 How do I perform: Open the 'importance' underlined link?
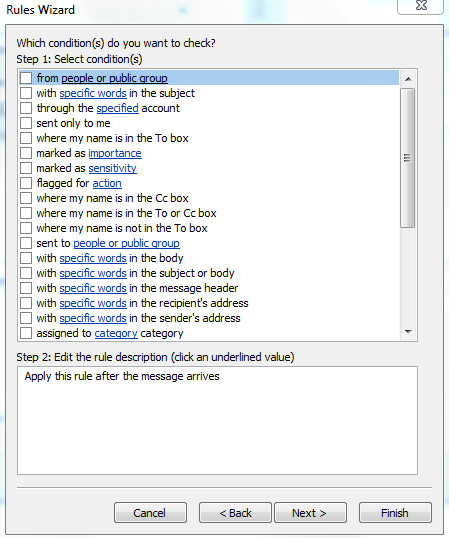click(x=115, y=153)
